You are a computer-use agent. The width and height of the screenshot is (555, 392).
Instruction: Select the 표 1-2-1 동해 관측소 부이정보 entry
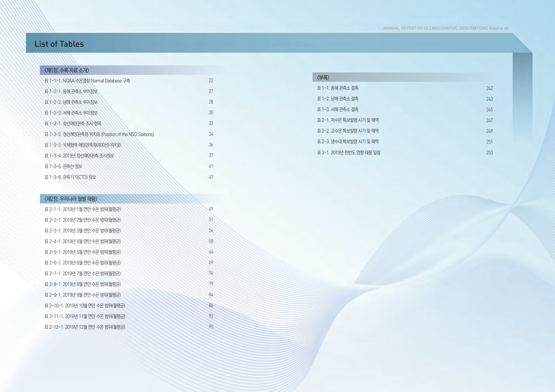[x=71, y=92]
